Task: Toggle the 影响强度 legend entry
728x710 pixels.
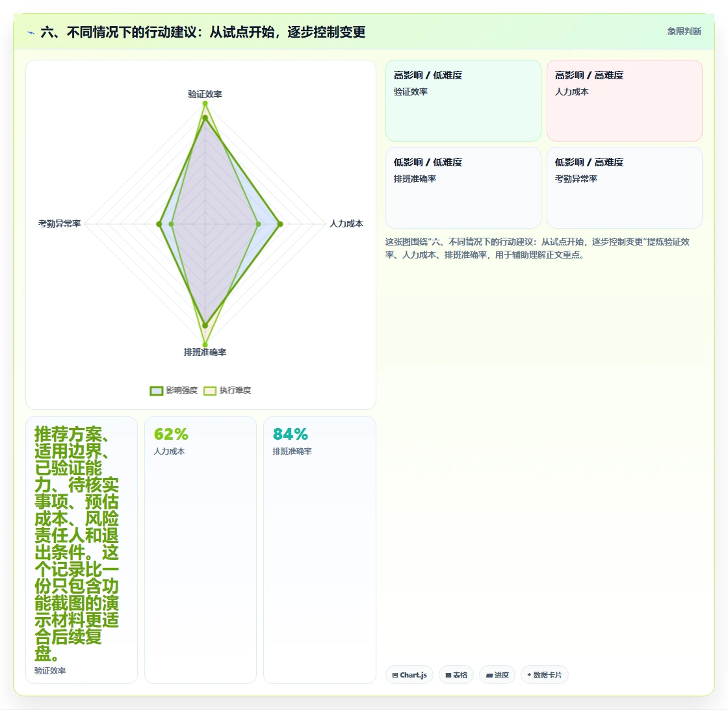Action: [x=174, y=390]
